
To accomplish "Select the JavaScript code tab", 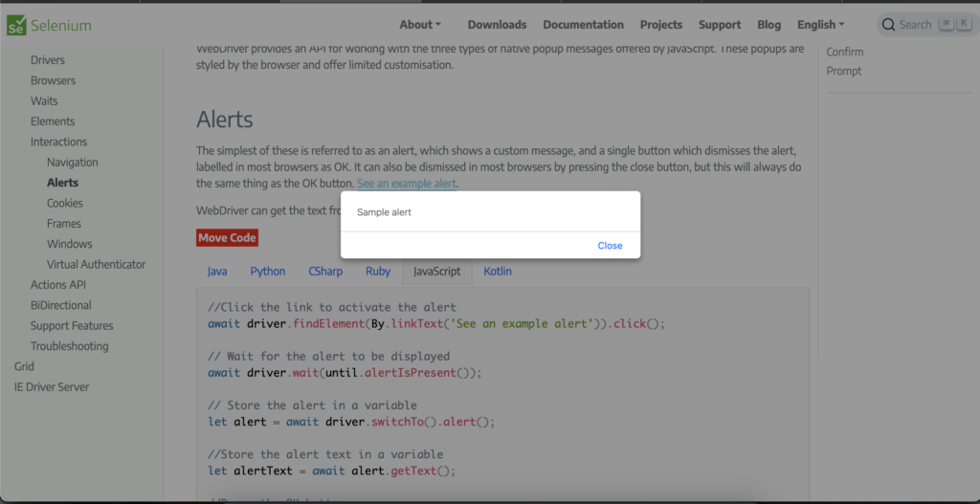I will point(436,271).
